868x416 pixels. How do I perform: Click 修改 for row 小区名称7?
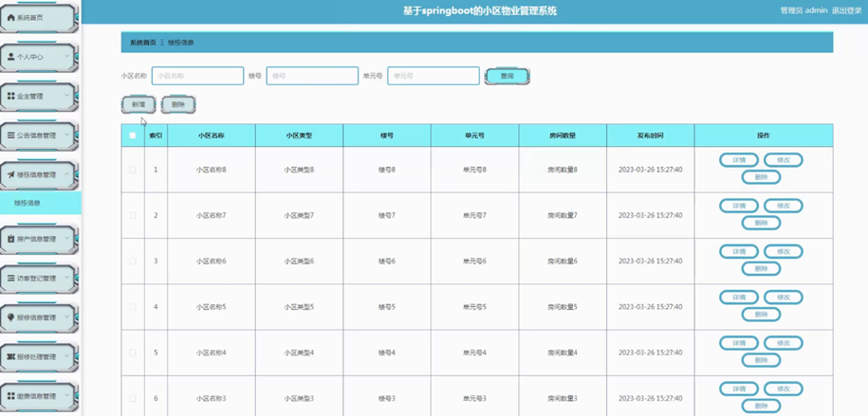point(784,206)
